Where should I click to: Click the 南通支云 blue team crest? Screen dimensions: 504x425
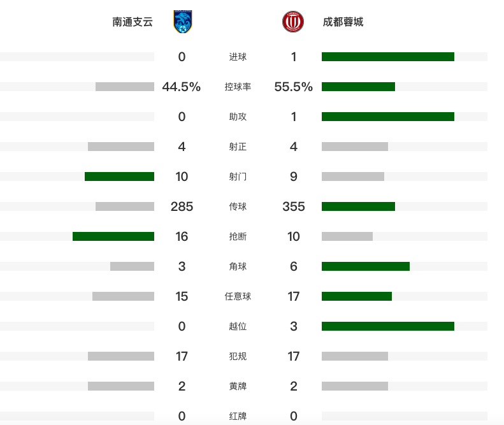[183, 22]
